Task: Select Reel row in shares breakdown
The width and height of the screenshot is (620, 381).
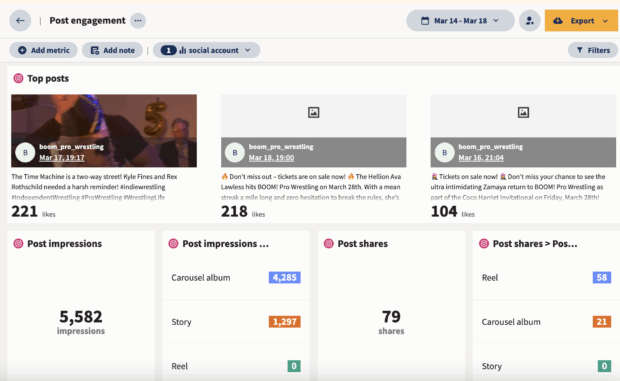Action: pyautogui.click(x=546, y=277)
